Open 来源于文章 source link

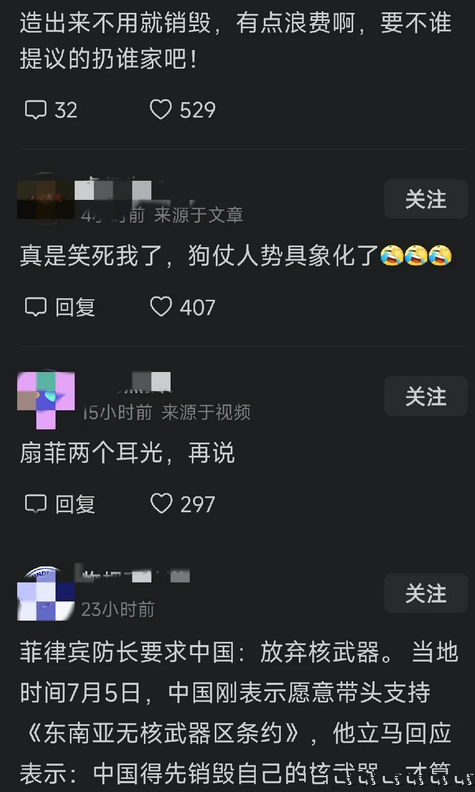point(199,215)
